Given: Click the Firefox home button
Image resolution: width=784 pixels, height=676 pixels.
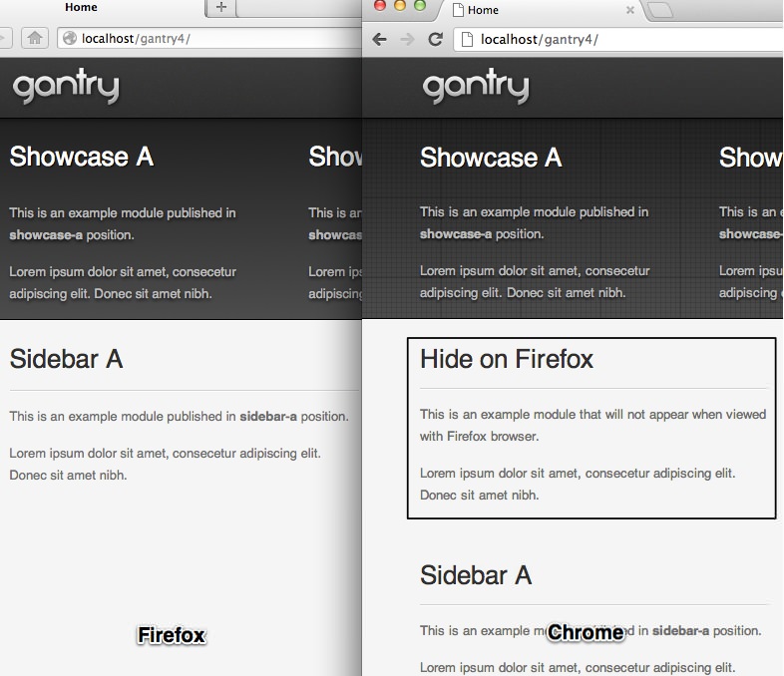Looking at the screenshot, I should [35, 38].
